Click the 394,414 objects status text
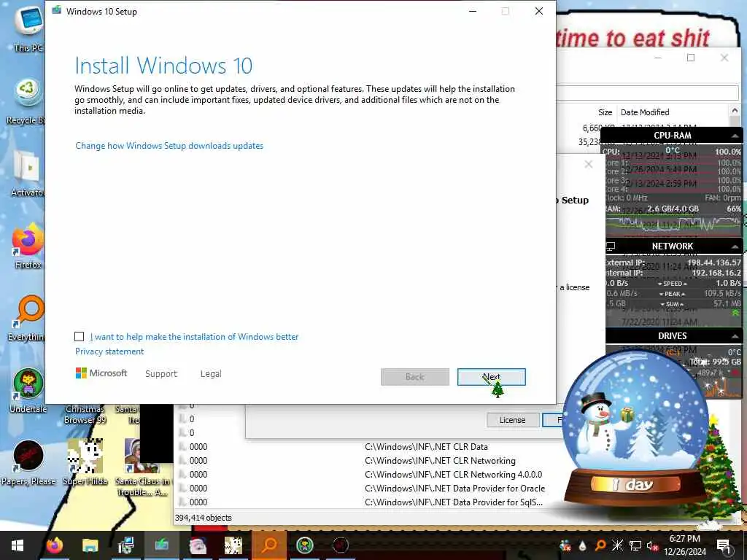The height and width of the screenshot is (560, 747). [203, 518]
